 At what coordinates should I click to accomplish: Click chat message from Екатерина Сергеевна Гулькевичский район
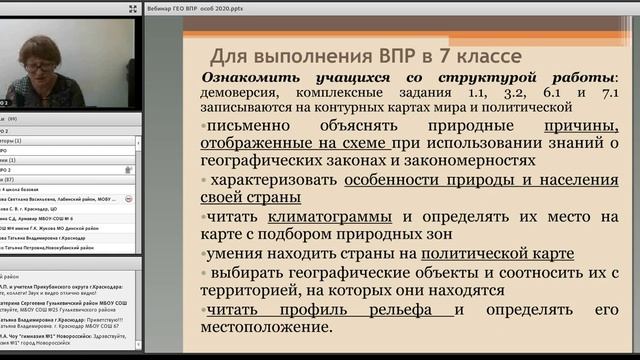63,307
